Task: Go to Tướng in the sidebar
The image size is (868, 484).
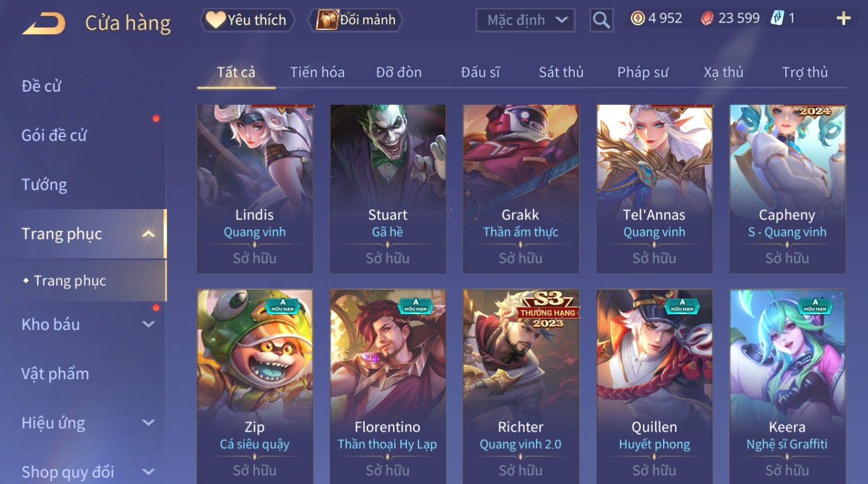Action: [x=44, y=184]
